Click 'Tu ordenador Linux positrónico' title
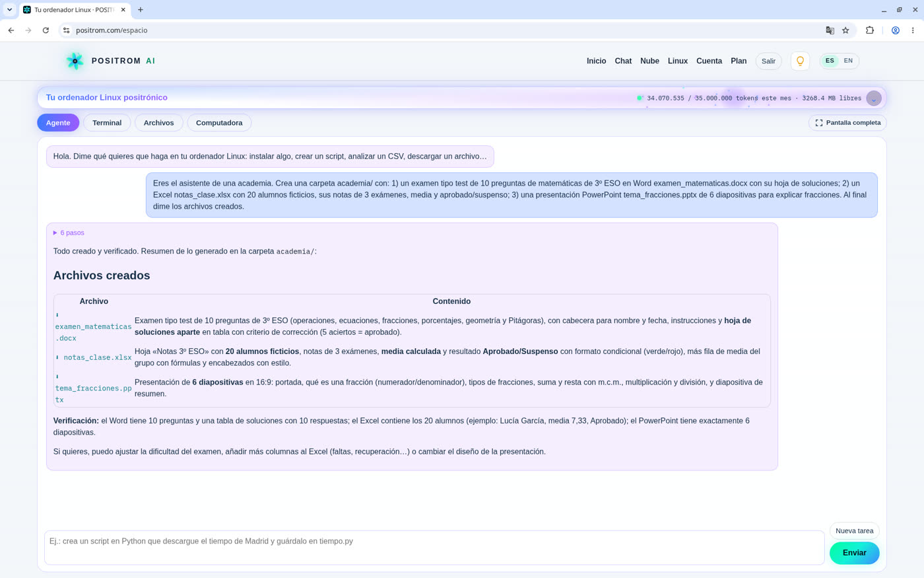Screen dimensions: 924x578 pos(107,98)
